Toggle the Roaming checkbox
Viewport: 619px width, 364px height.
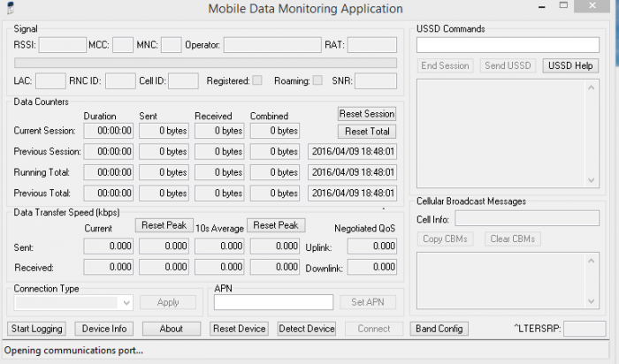tap(317, 80)
